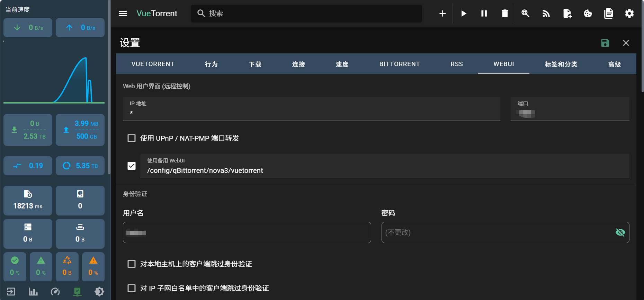
Task: Close the settings dialog
Action: [626, 43]
